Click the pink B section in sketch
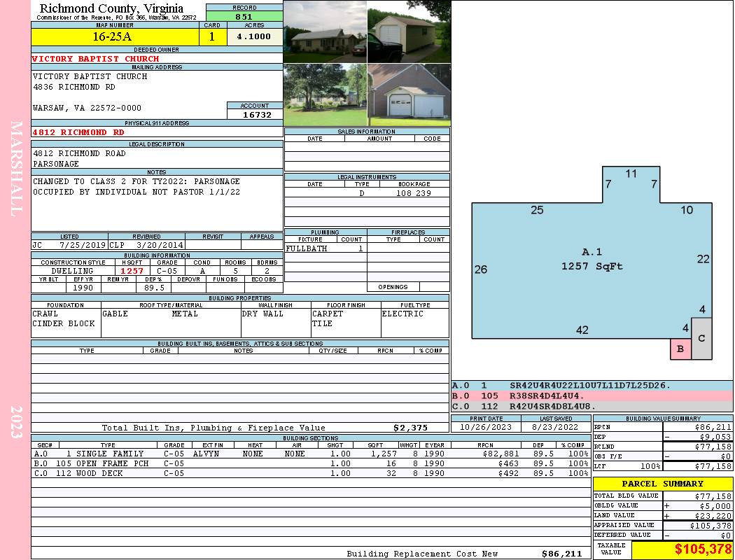The width and height of the screenshot is (735, 560). click(680, 349)
